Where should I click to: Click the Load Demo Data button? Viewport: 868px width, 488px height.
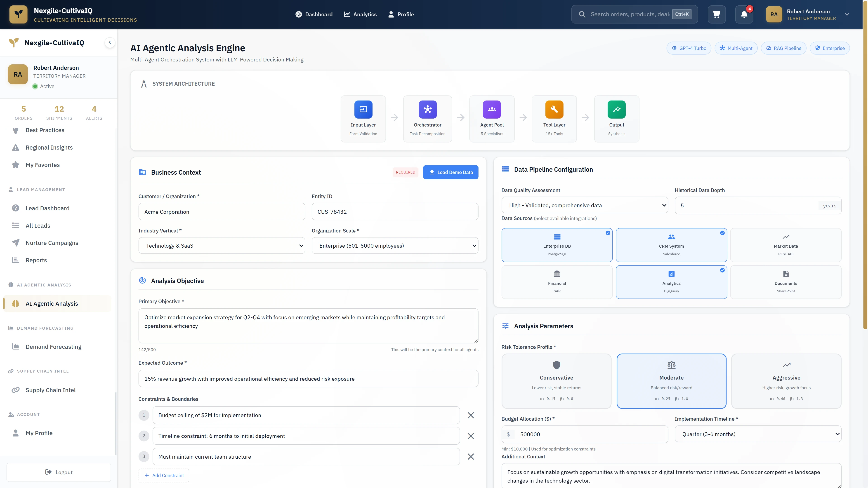pos(451,172)
